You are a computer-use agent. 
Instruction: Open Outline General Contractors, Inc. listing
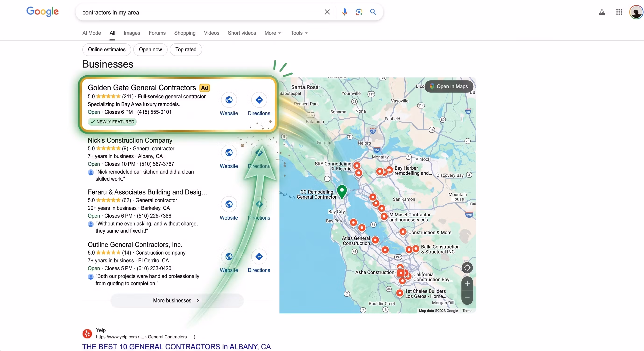pos(135,245)
